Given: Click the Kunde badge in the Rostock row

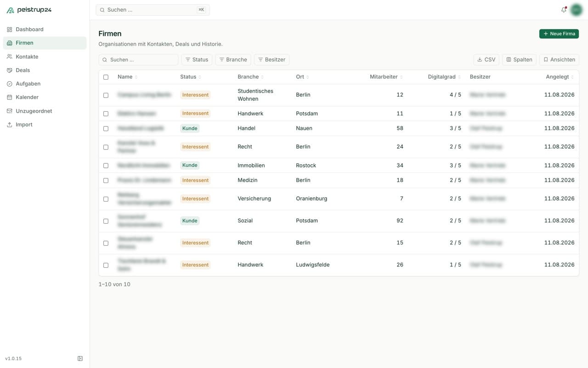Looking at the screenshot, I should tap(190, 165).
